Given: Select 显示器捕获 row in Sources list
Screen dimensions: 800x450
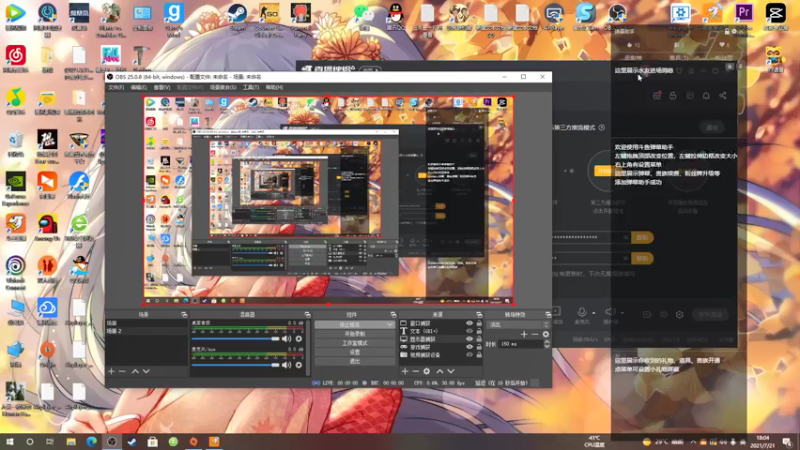Looking at the screenshot, I should [441, 339].
